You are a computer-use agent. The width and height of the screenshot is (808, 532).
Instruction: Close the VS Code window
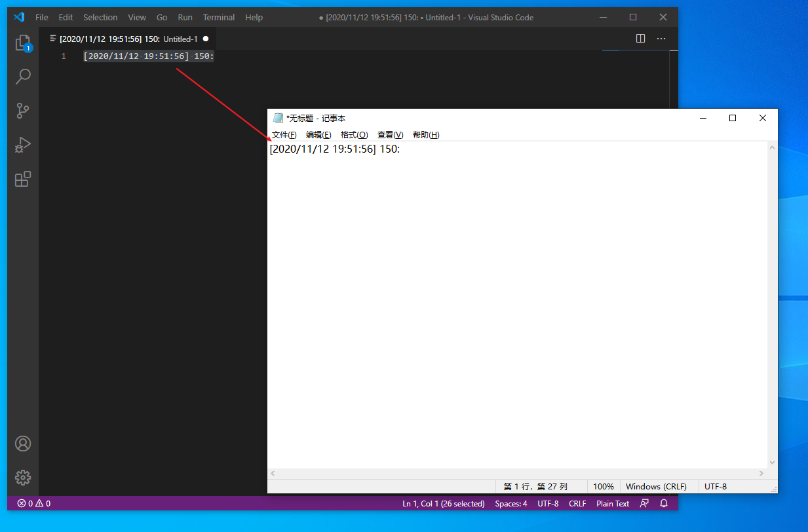pos(663,17)
